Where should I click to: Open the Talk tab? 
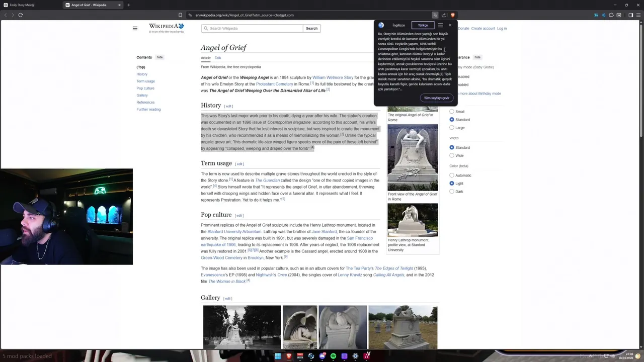tap(218, 58)
